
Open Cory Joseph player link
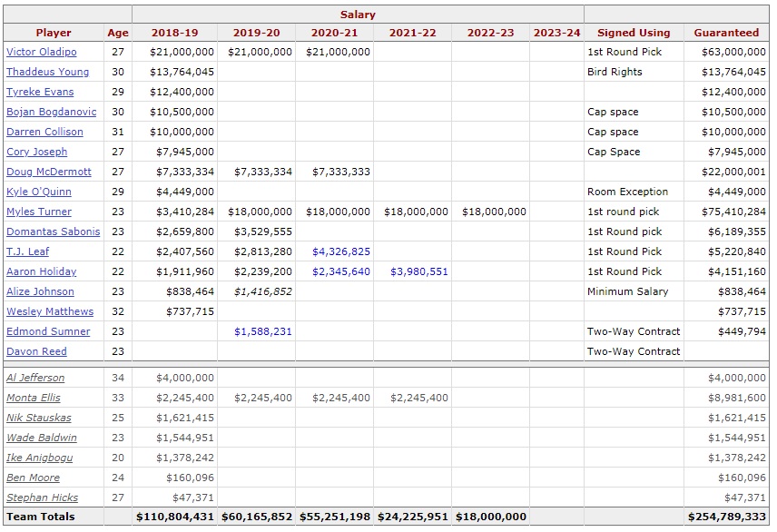point(36,152)
